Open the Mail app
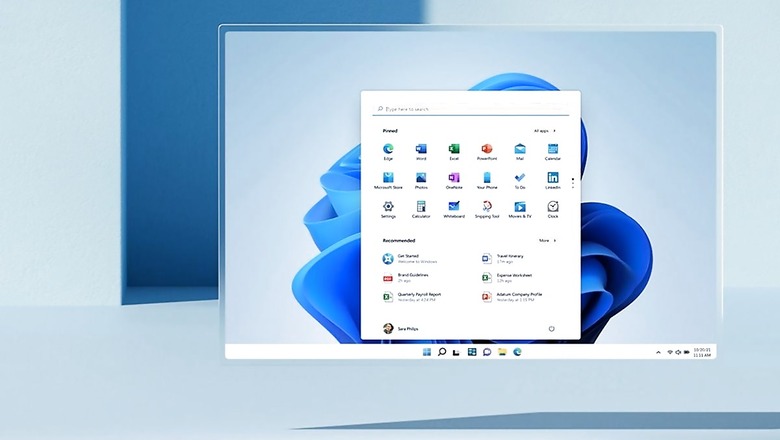The width and height of the screenshot is (780, 440). click(520, 151)
